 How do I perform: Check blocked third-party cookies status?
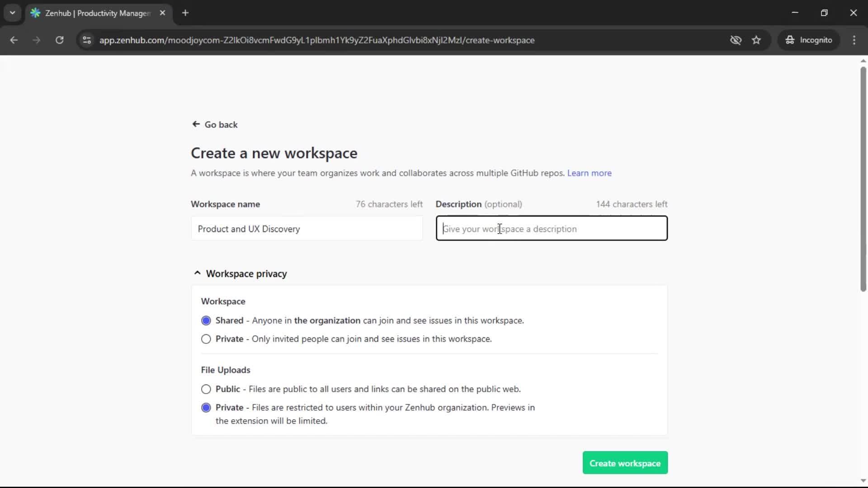tap(736, 40)
